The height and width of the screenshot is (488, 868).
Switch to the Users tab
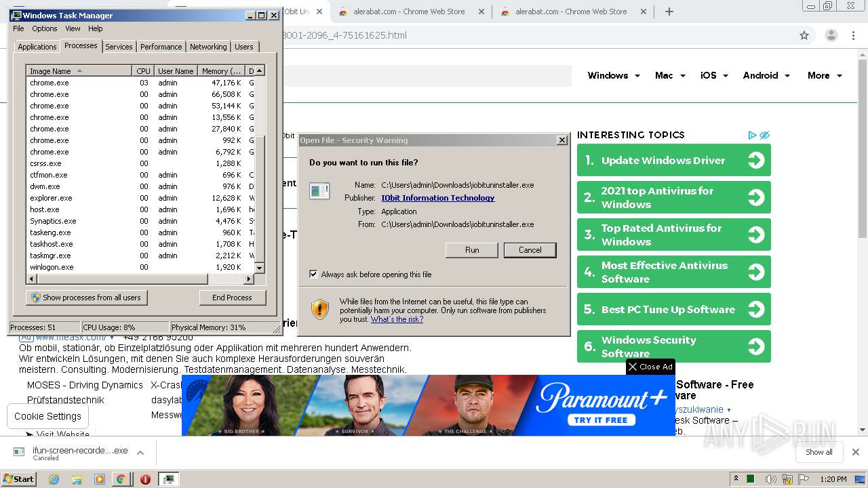click(244, 47)
